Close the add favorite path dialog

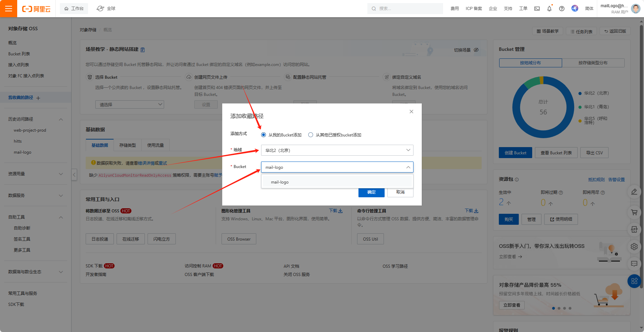click(x=411, y=112)
